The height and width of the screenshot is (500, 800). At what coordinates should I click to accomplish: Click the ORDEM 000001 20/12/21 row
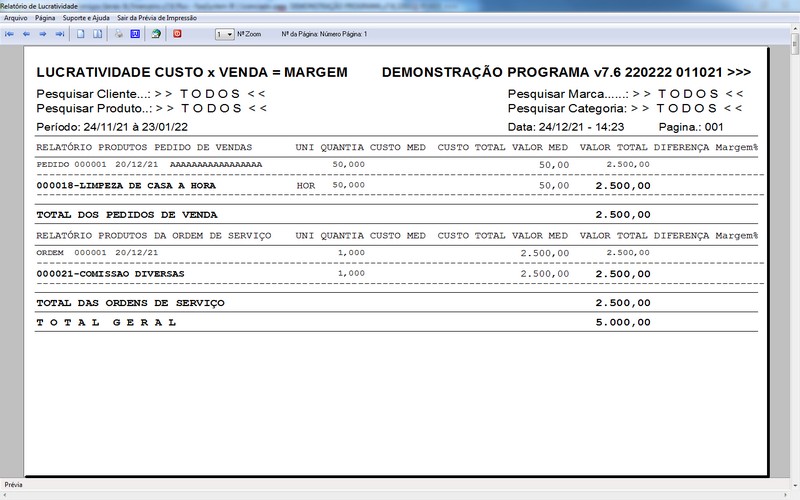click(343, 253)
